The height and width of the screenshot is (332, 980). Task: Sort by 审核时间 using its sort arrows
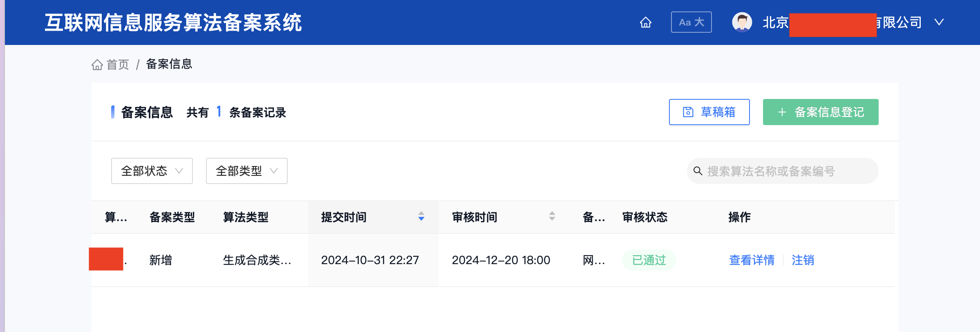click(552, 216)
